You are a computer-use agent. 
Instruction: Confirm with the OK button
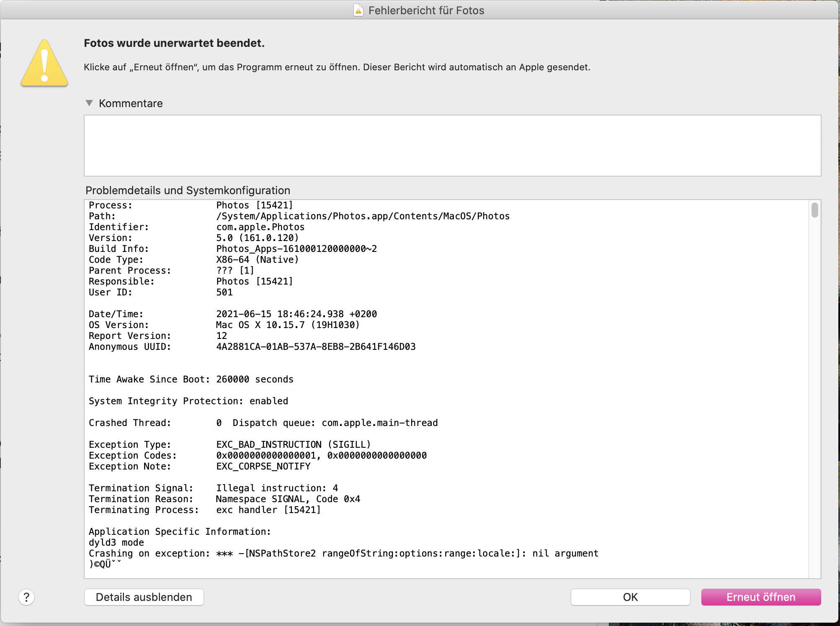tap(630, 597)
